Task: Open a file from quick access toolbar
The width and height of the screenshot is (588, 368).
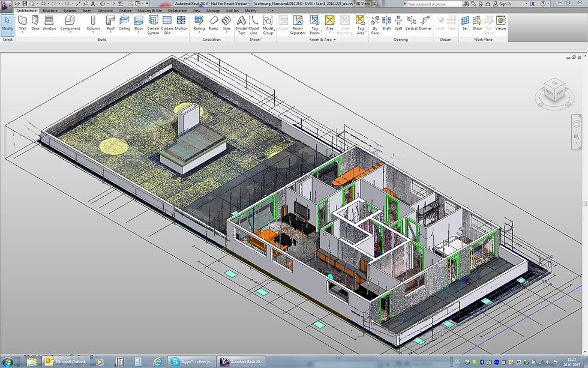Action: [17, 4]
